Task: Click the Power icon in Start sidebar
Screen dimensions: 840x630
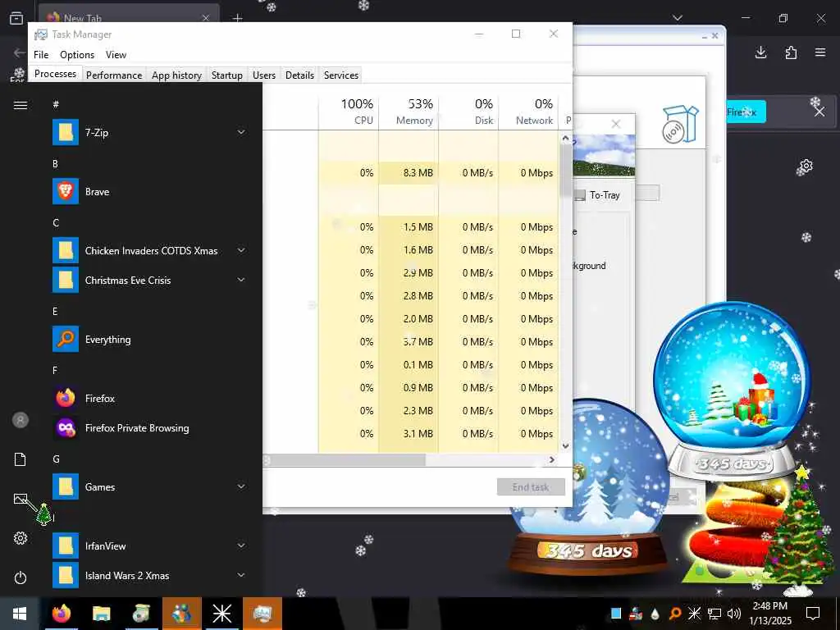Action: 21,577
